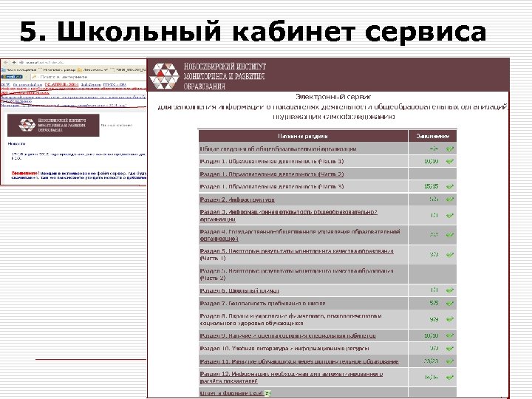Open 'Раздел 12. Информация, необходимая' link
The image size is (532, 399).
click(x=291, y=378)
